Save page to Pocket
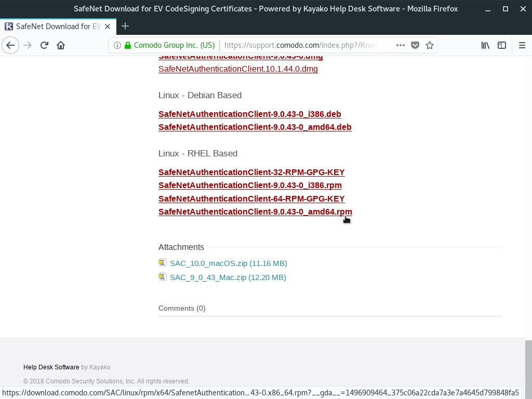 [415, 45]
